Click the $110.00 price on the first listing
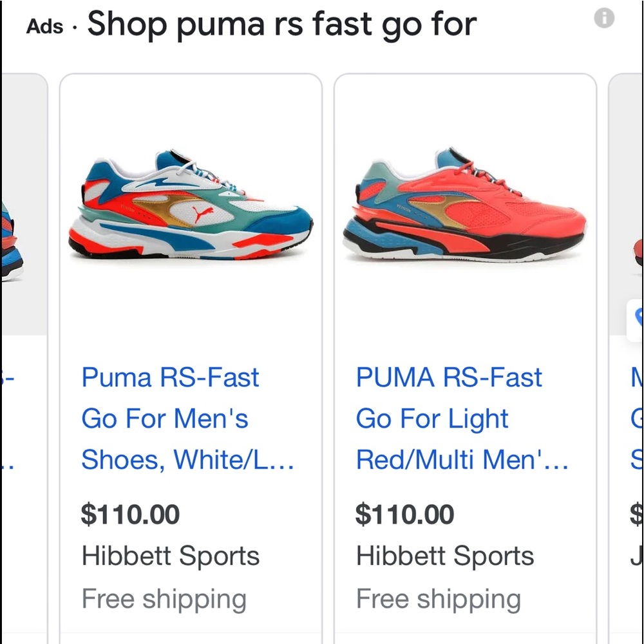This screenshot has height=644, width=644. [130, 514]
